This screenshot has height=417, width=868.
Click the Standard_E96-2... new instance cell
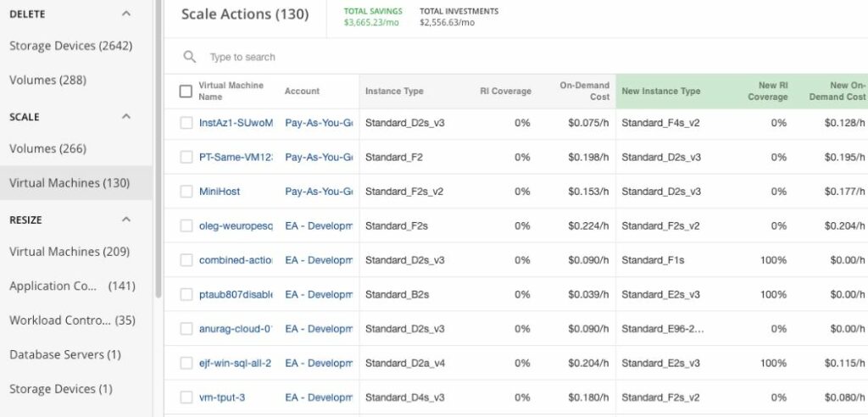(663, 329)
